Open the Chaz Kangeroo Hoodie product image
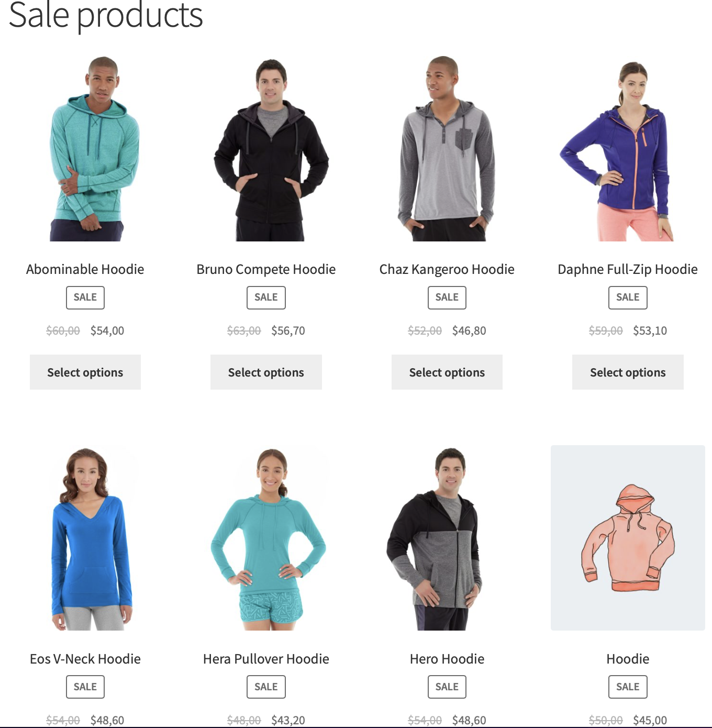Viewport: 712px width, 728px height. pyautogui.click(x=447, y=148)
